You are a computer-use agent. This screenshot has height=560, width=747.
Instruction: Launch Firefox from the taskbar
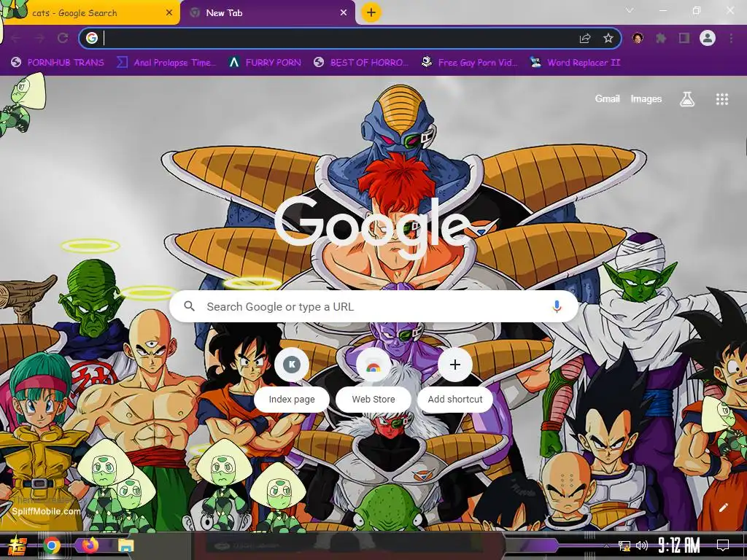coord(90,545)
